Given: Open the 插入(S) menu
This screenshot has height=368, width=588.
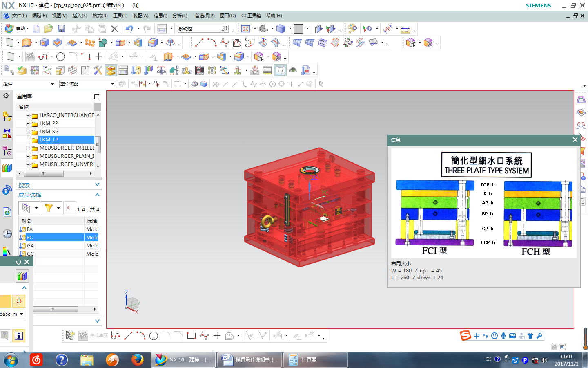Looking at the screenshot, I should [x=80, y=16].
